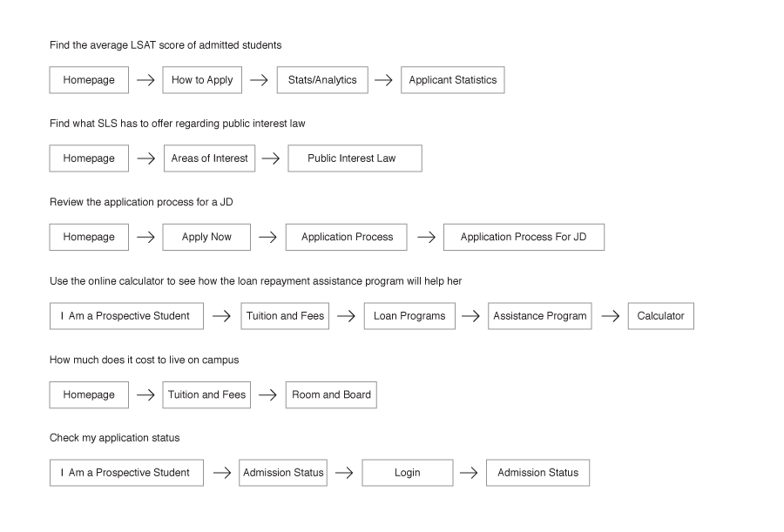Click arrow pointing to Calculator box
This screenshot has height=532, width=784.
(610, 316)
